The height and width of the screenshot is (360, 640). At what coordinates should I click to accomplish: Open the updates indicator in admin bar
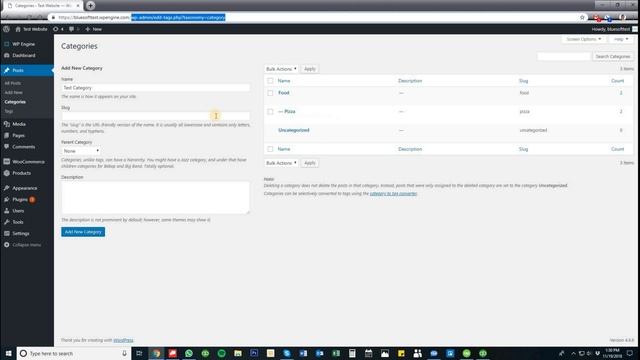click(58, 29)
